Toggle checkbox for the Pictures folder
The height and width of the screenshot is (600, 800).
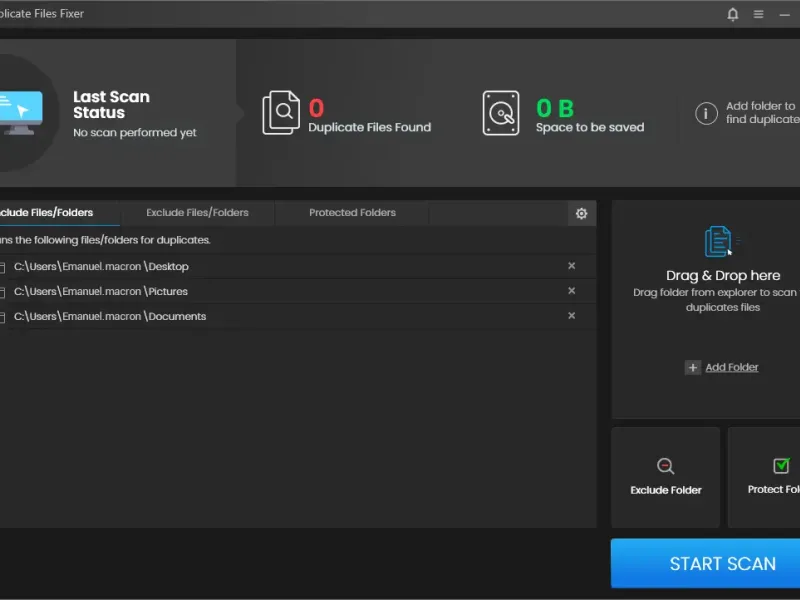(x=2, y=292)
